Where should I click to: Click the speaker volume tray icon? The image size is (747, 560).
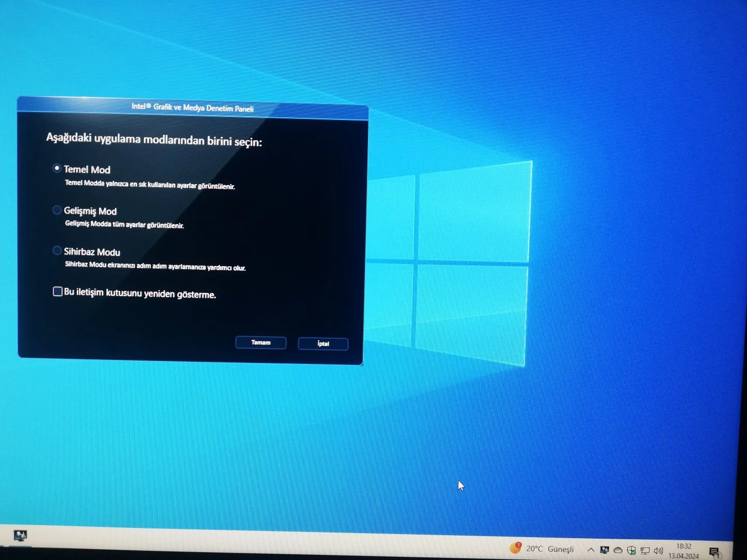(x=658, y=551)
